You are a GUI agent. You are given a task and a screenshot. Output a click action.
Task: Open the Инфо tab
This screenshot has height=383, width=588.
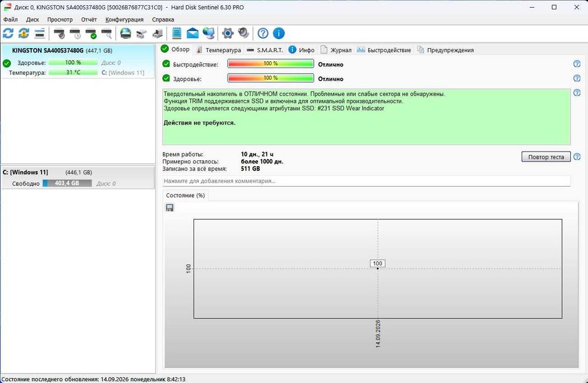302,50
